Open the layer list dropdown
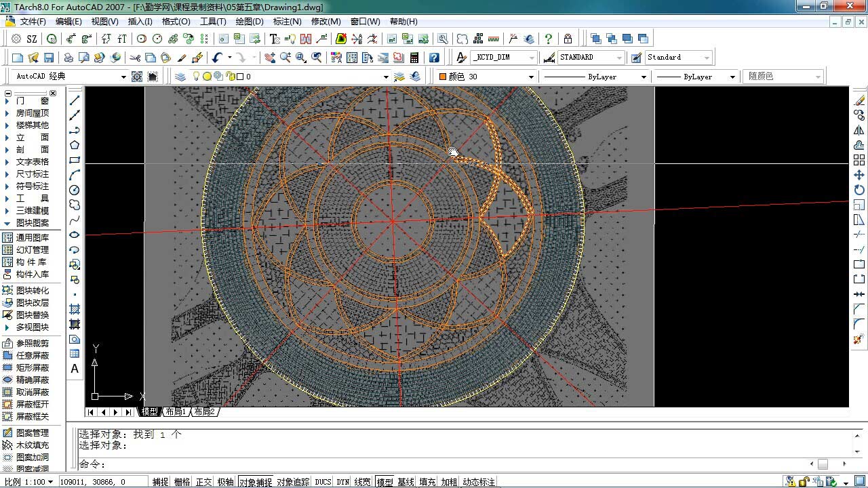Screen dimensions: 868x488 tap(386, 77)
